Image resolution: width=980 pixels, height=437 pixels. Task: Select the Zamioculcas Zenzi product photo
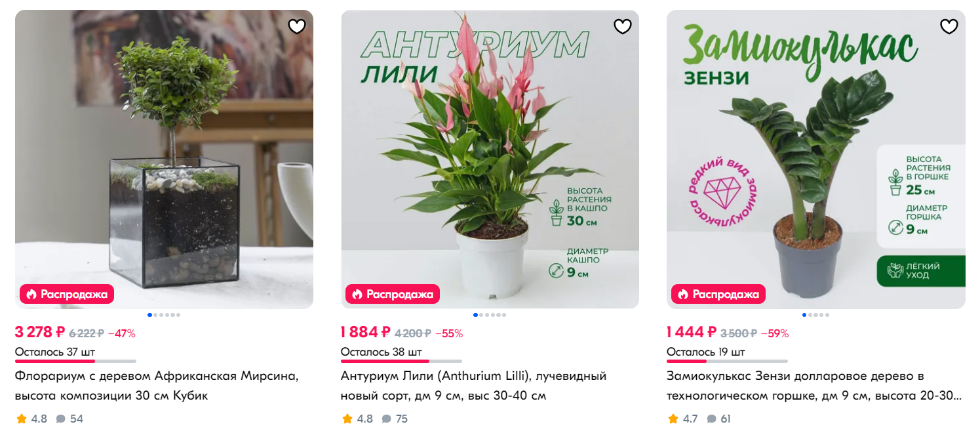(x=816, y=159)
